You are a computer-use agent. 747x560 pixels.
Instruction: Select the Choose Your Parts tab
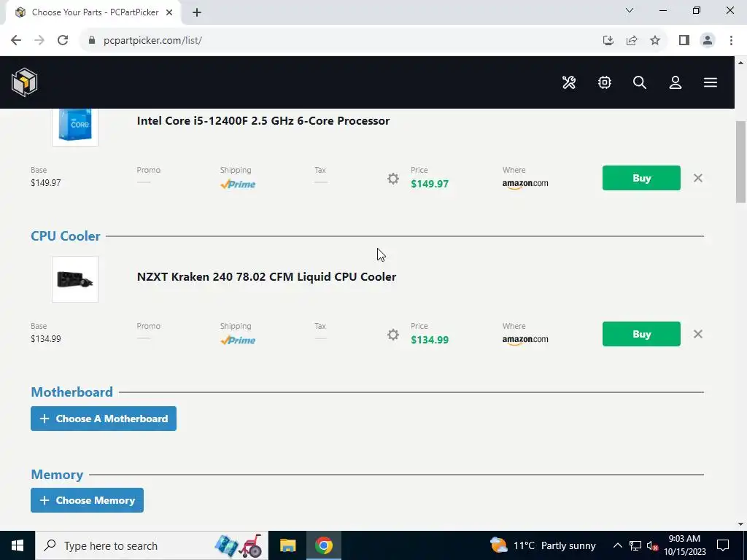(93, 12)
